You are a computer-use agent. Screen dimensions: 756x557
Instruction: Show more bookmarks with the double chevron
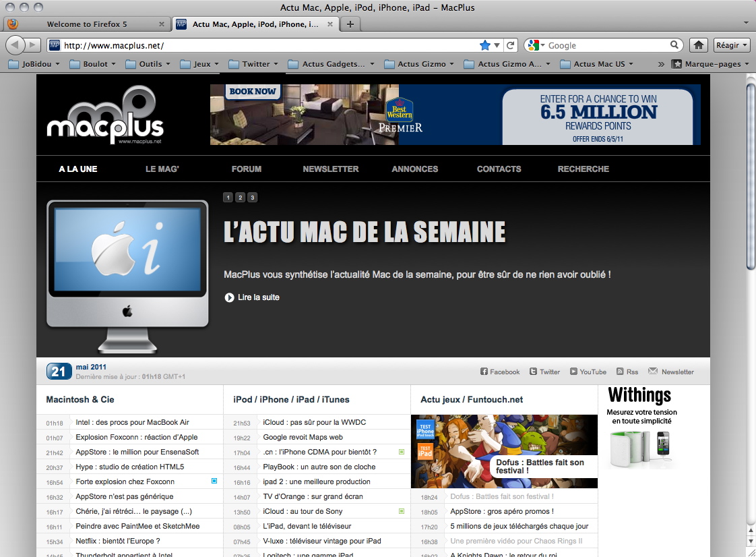coord(661,64)
